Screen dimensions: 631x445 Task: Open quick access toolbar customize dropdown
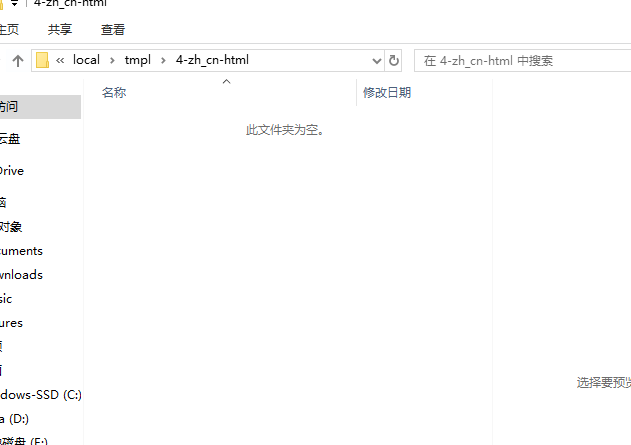point(15,4)
